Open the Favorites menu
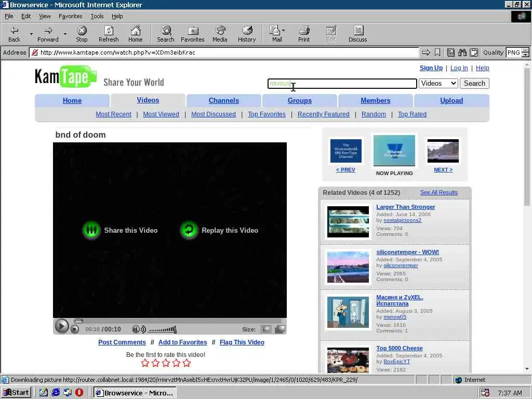Screen dimensions: 532x399 coord(70,16)
